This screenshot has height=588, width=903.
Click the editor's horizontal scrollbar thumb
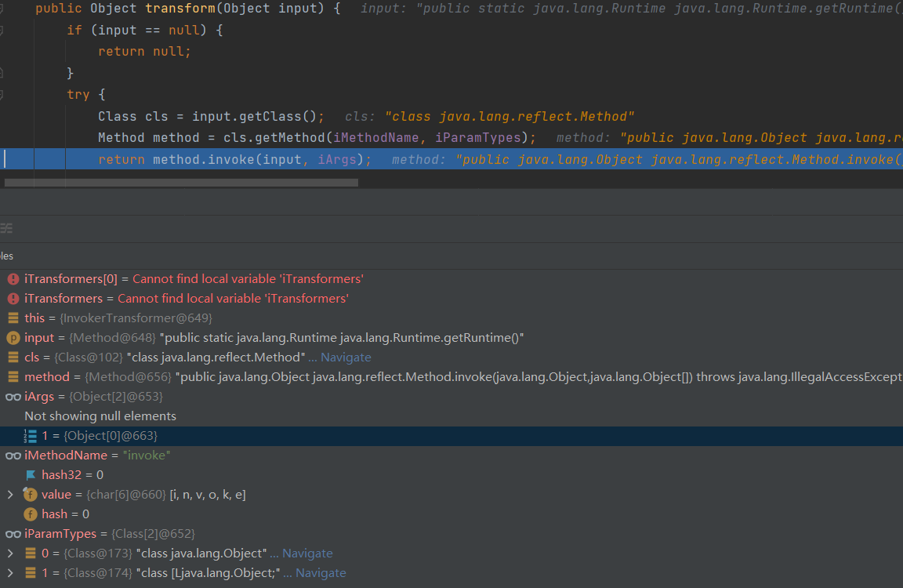click(181, 183)
